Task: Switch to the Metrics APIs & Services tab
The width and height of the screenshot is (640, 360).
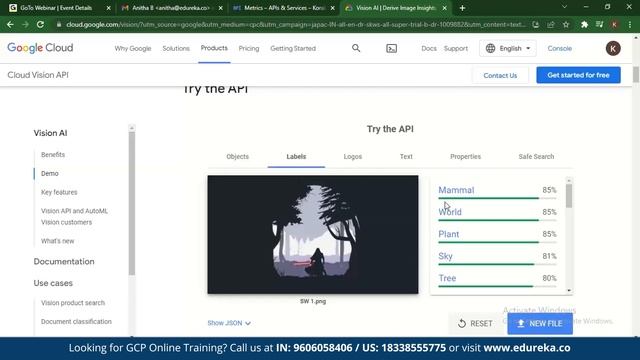Action: click(284, 8)
